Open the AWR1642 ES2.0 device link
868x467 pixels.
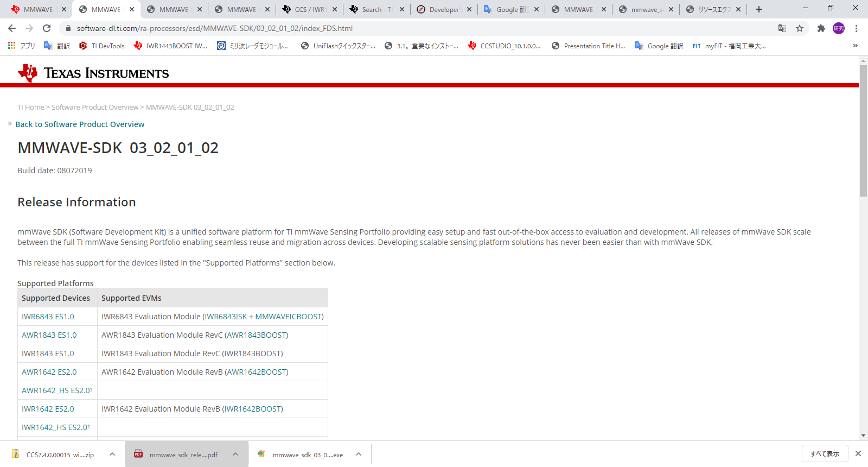(x=49, y=372)
